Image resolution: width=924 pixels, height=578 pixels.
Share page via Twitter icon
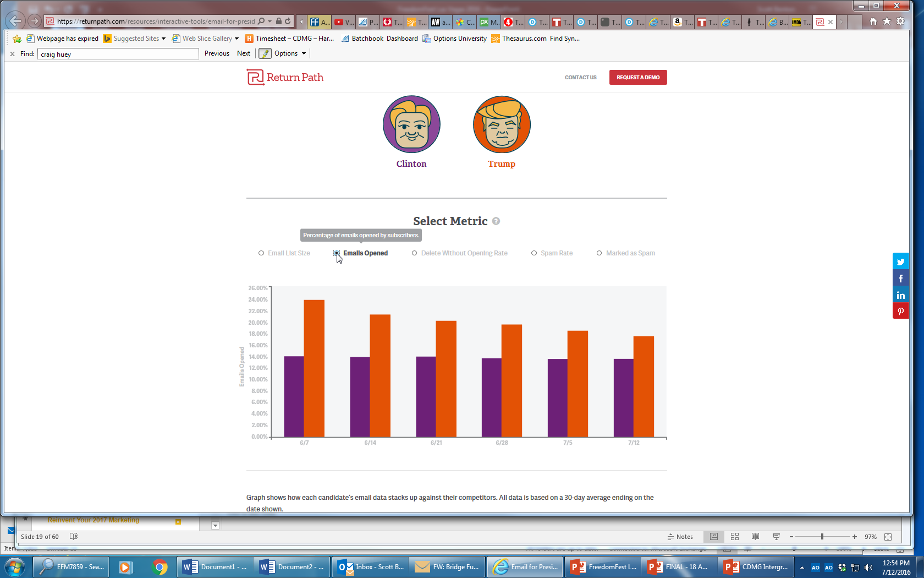[900, 262]
